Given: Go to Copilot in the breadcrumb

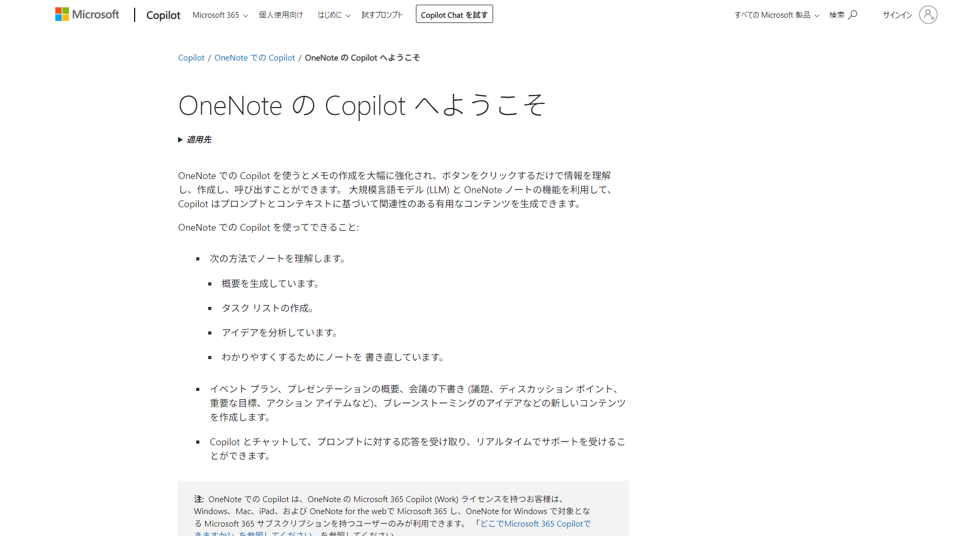Looking at the screenshot, I should (x=191, y=58).
